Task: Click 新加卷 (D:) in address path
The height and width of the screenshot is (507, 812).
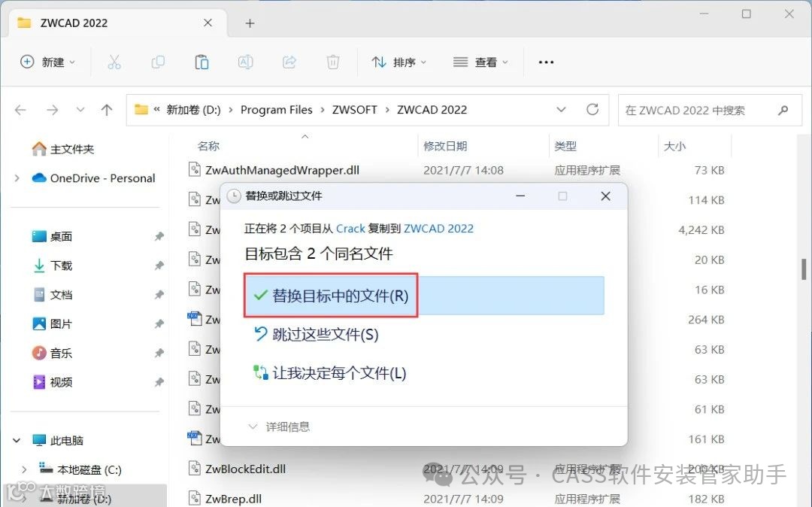Action: pos(193,110)
